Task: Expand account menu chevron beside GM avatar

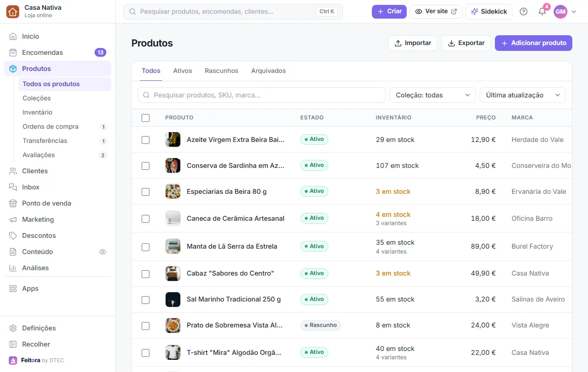Action: point(574,12)
